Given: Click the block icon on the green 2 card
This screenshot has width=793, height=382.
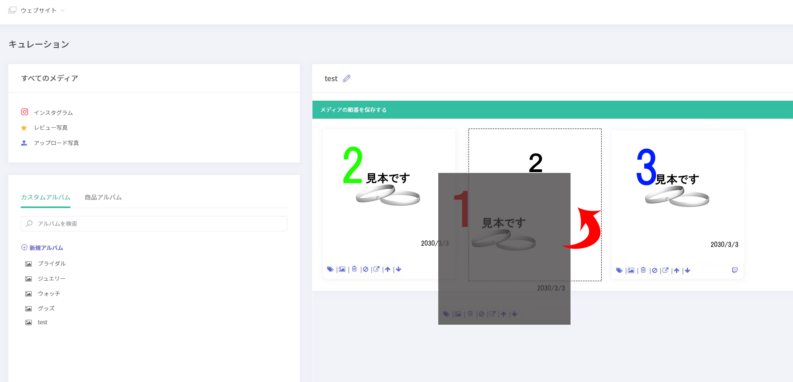Looking at the screenshot, I should coord(365,270).
